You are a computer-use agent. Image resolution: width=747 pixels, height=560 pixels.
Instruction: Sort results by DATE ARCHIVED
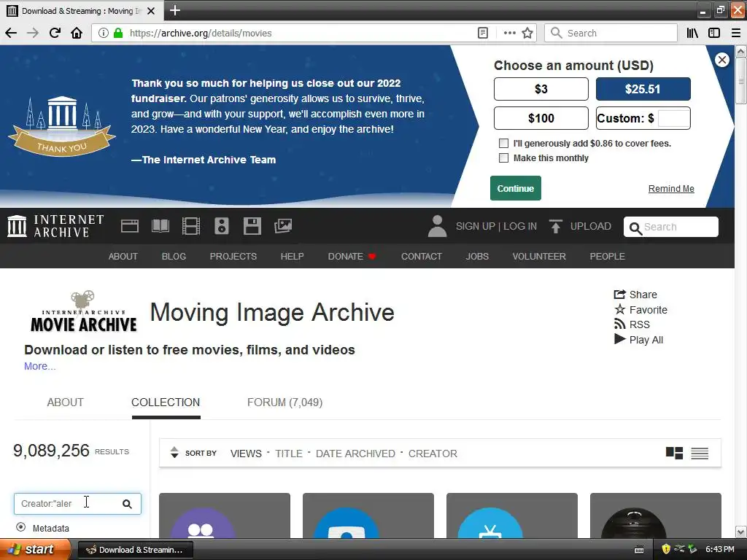[355, 454]
